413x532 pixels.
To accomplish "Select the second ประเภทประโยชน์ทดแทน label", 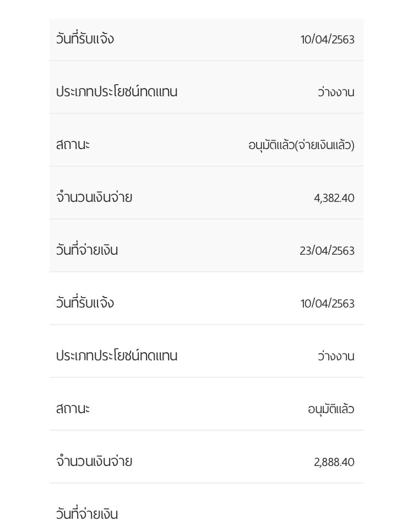I will click(117, 355).
